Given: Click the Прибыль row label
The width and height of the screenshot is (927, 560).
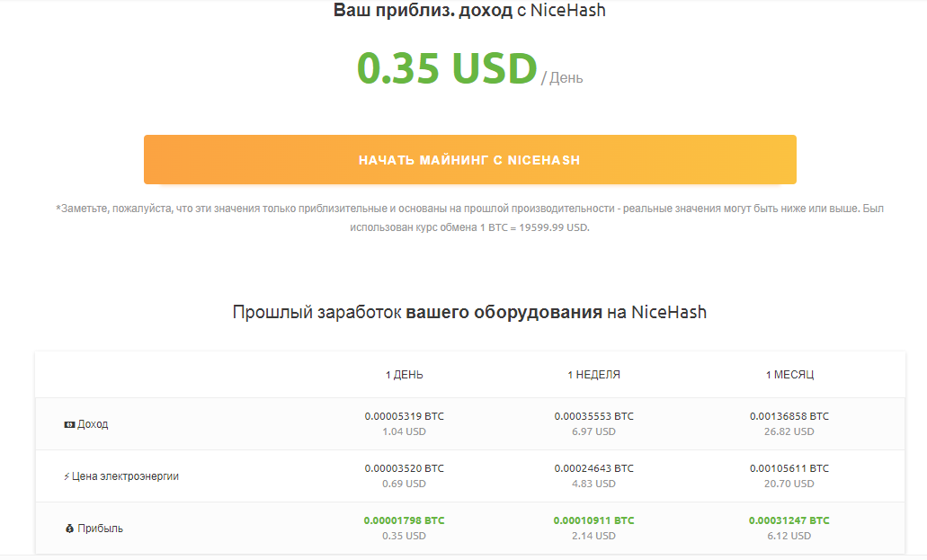Looking at the screenshot, I should [101, 529].
